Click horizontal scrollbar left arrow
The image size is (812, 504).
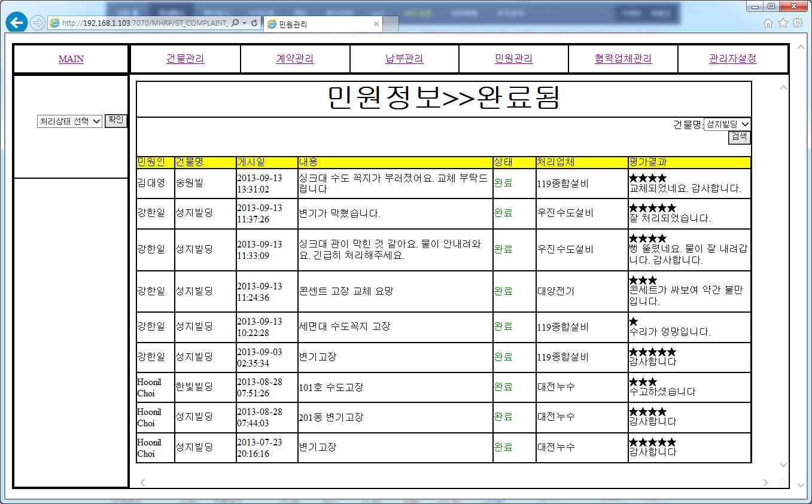pyautogui.click(x=142, y=482)
